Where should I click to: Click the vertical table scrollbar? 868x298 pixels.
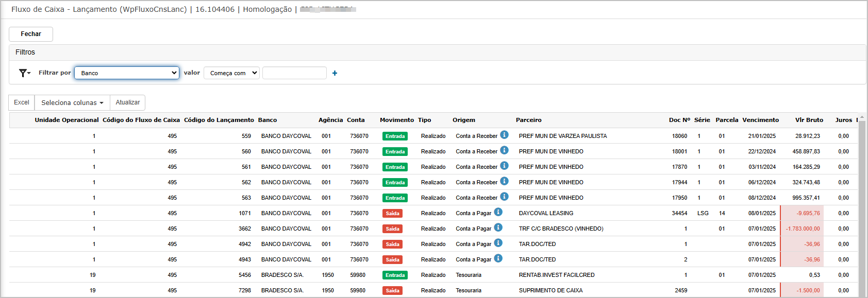862,206
